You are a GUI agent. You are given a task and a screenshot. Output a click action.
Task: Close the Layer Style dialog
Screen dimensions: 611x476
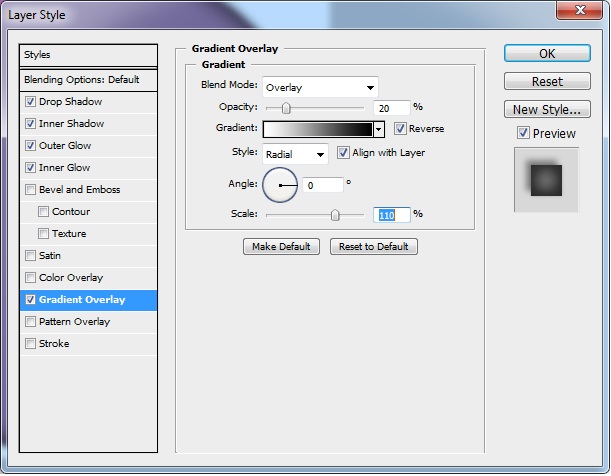tap(580, 9)
